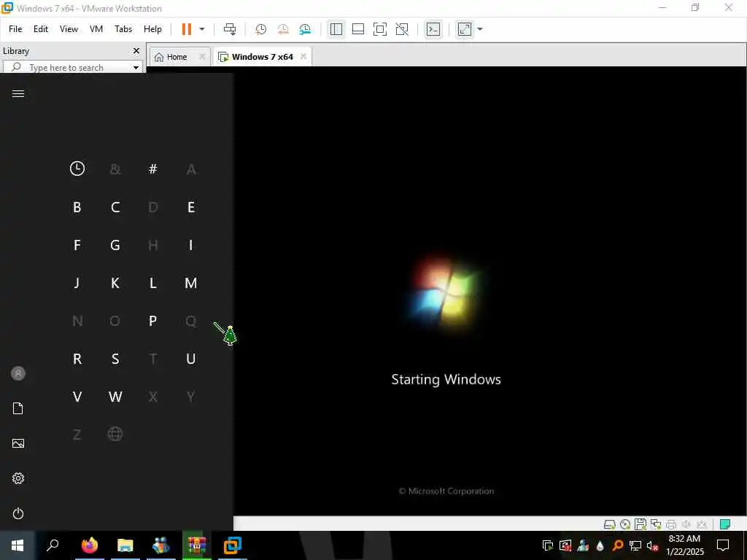Jump to apps starting with P

coord(153,321)
